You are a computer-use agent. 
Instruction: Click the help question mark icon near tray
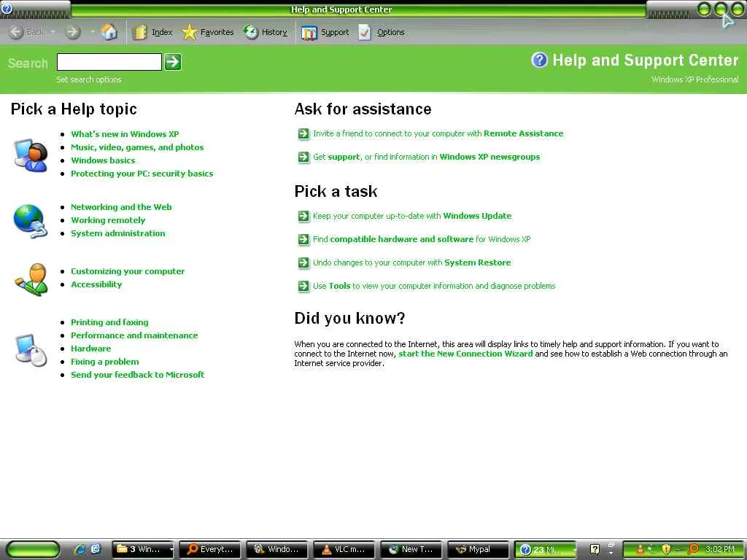point(595,550)
